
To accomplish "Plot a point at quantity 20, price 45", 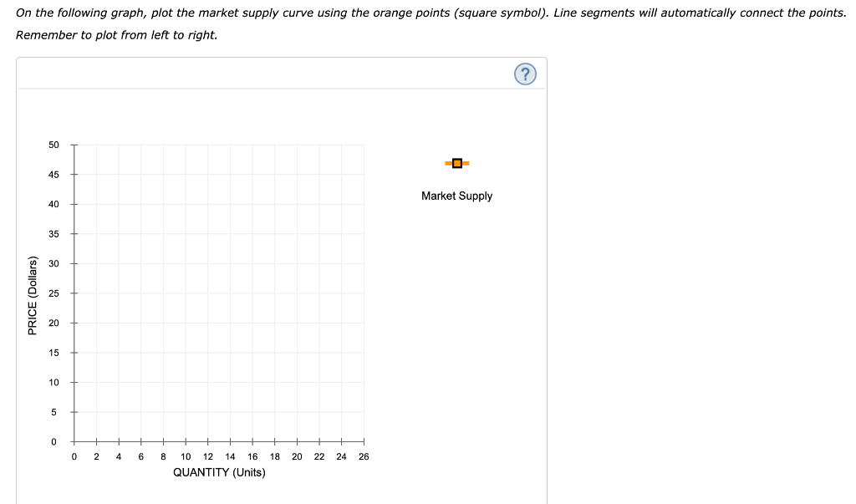I will (x=296, y=174).
